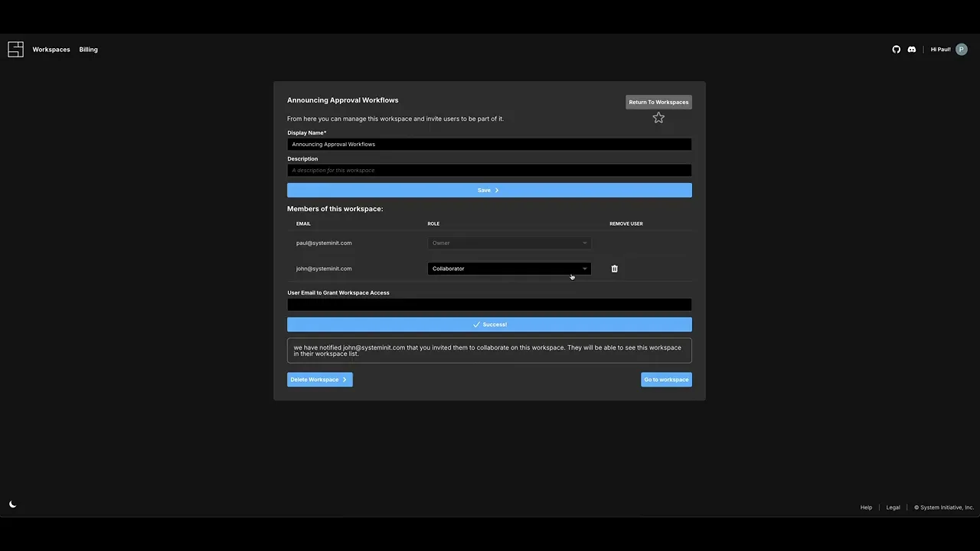
Task: Focus the User Email access field
Action: click(x=489, y=305)
